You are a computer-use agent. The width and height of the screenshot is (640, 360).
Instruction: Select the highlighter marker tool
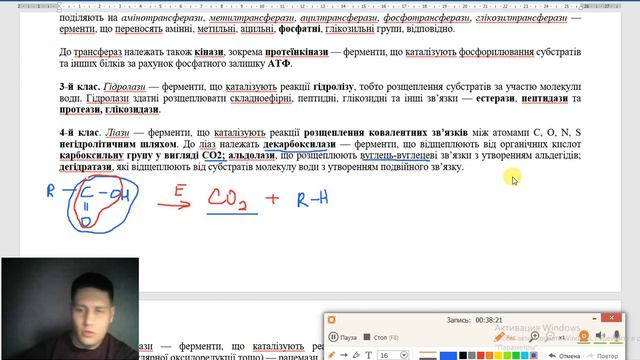(356, 356)
